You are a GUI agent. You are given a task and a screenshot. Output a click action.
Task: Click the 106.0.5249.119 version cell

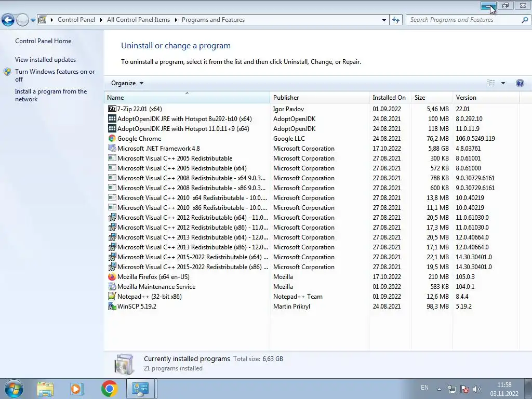475,138
